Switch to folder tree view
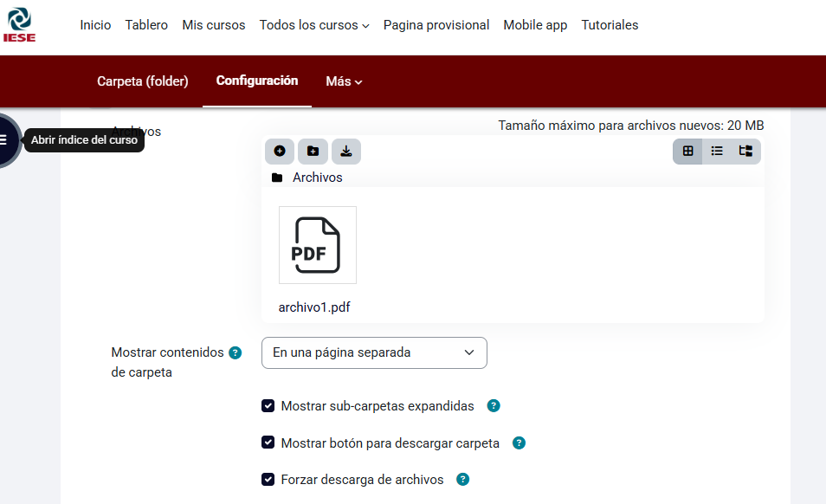This screenshot has height=504, width=826. coord(745,151)
